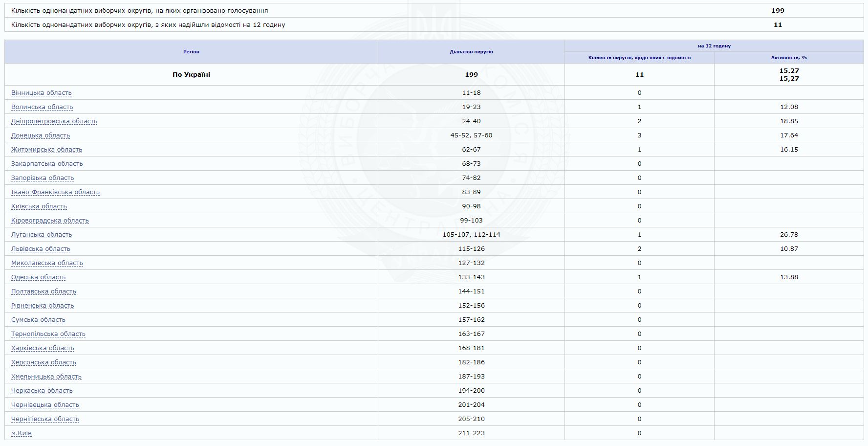Image resolution: width=868 pixels, height=446 pixels.
Task: Click the Регіон column header
Action: (192, 50)
